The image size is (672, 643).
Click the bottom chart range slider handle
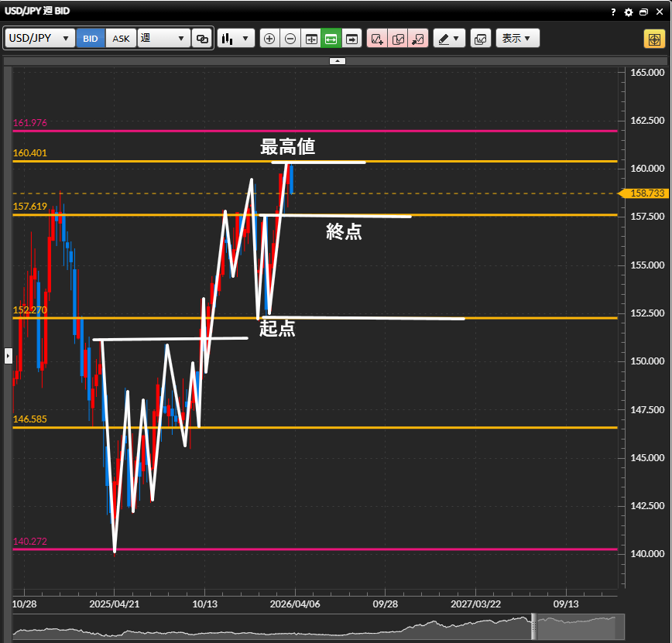click(x=533, y=627)
